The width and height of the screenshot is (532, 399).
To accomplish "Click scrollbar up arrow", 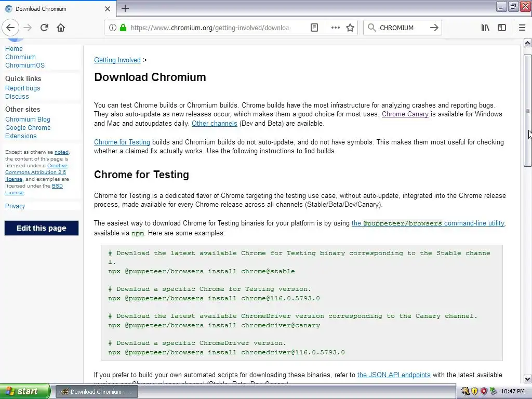I will tap(527, 43).
